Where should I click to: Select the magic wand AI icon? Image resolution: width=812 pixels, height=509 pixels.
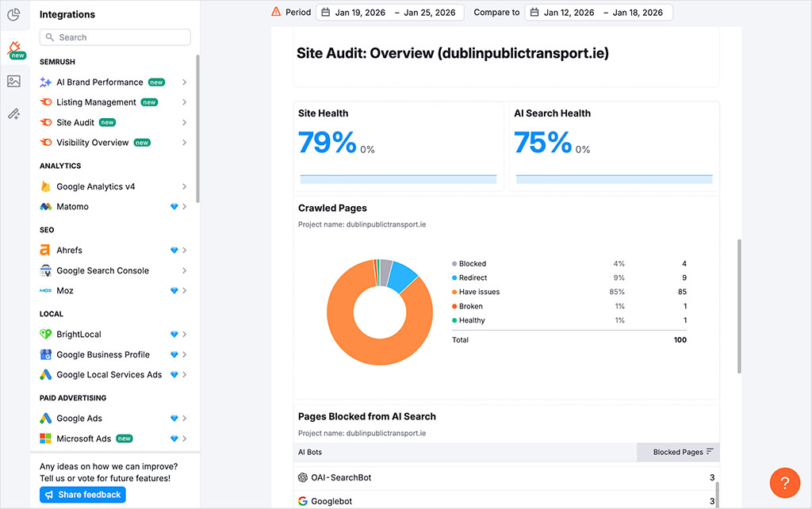pos(14,113)
